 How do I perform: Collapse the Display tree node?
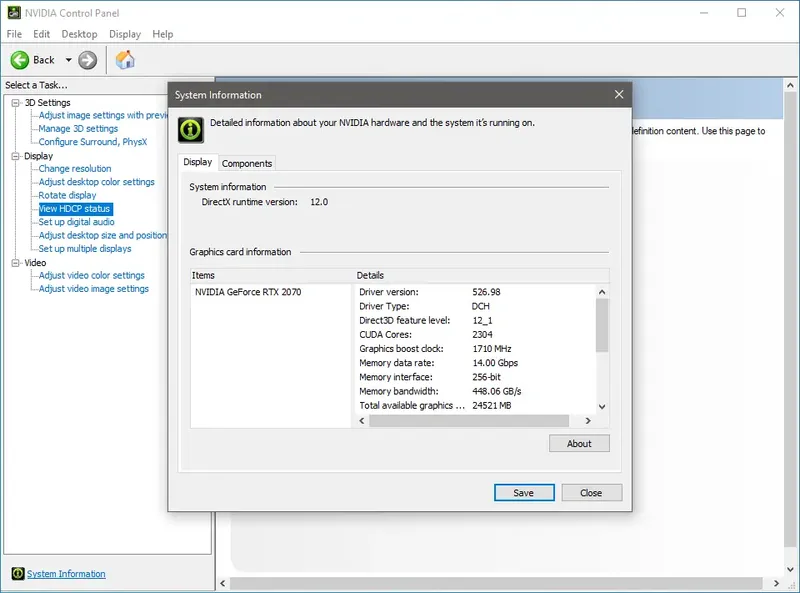pyautogui.click(x=16, y=156)
